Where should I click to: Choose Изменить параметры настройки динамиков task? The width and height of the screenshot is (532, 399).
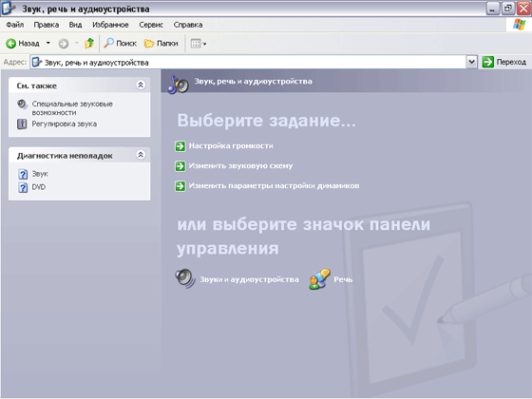click(x=274, y=185)
